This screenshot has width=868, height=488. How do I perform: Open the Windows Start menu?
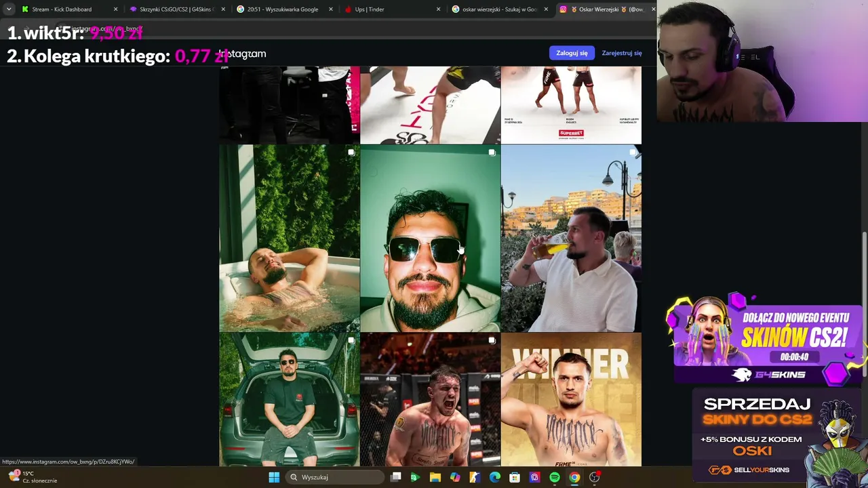tap(274, 477)
